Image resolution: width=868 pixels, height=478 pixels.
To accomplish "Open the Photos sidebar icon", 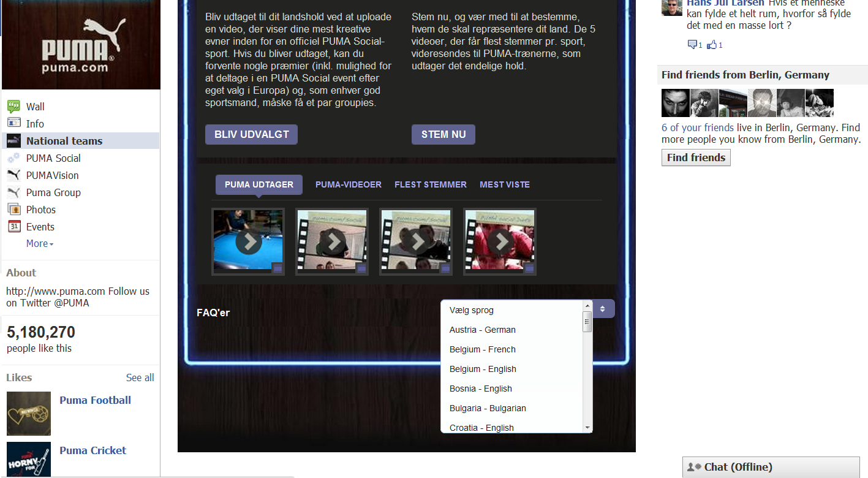I will point(13,210).
